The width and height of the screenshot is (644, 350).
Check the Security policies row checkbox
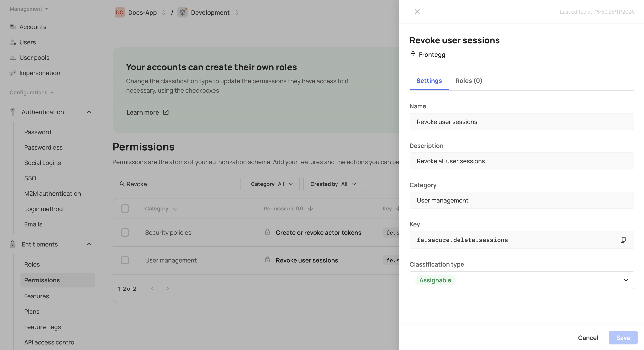[125, 232]
